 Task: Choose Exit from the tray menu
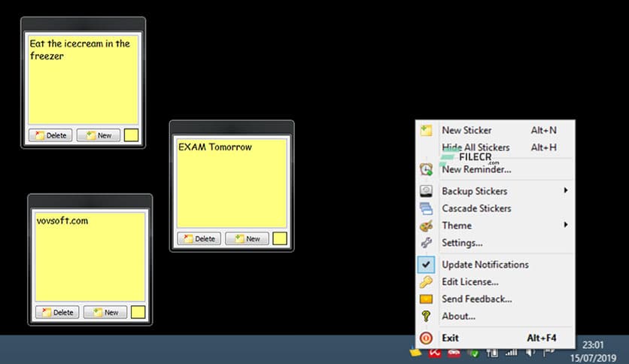point(495,338)
